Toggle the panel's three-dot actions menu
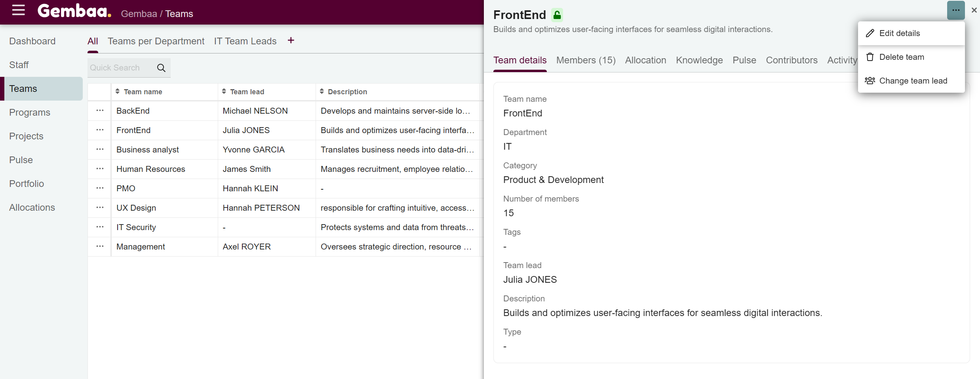Screen dimensions: 980x379 point(956,10)
